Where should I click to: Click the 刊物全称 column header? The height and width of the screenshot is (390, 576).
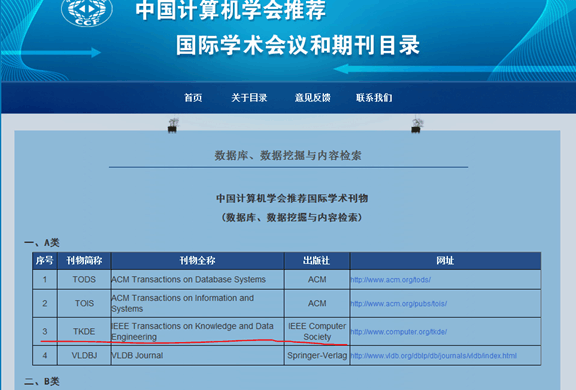pos(197,261)
